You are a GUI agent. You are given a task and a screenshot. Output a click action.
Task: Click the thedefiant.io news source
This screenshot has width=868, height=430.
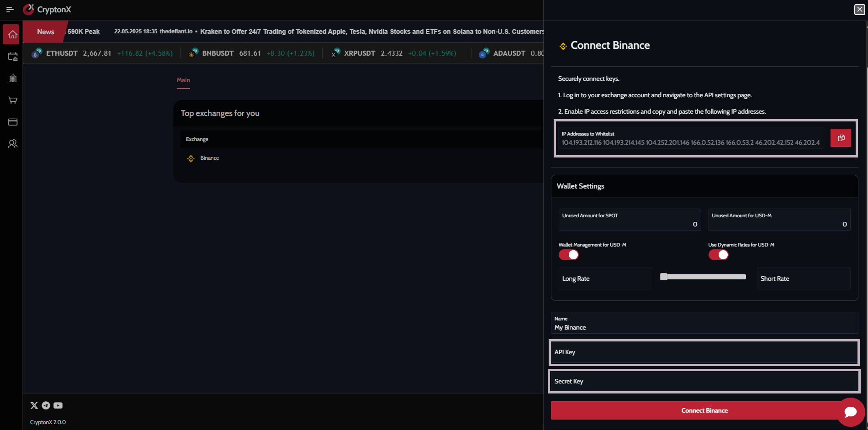click(x=176, y=31)
